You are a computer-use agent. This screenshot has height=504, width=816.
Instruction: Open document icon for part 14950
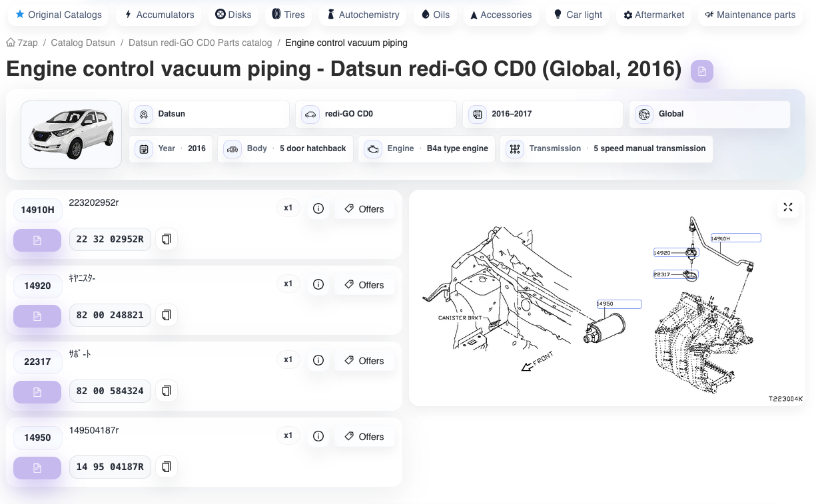pos(37,467)
